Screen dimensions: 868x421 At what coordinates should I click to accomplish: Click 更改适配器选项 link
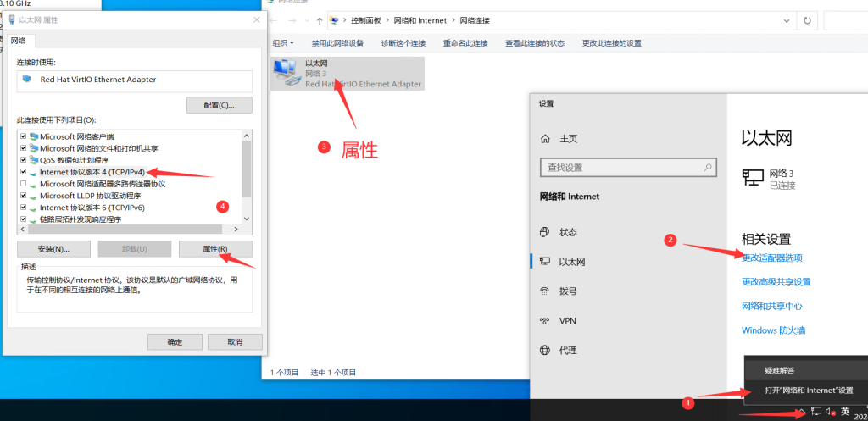click(x=771, y=258)
